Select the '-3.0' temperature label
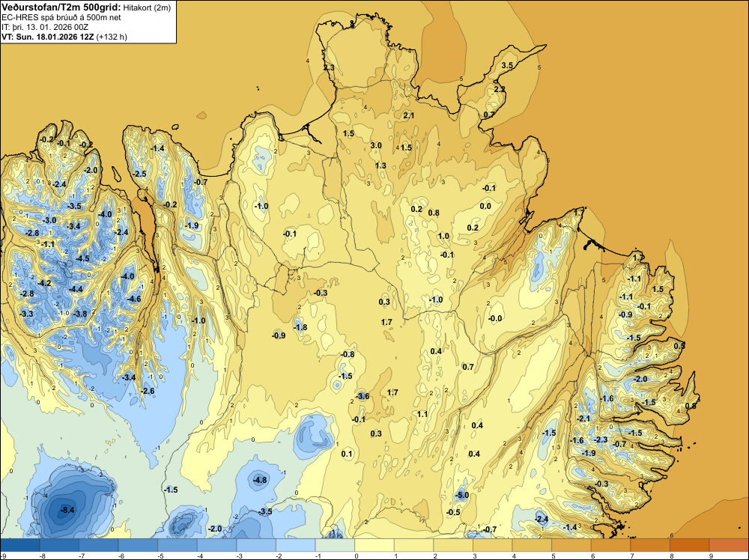This screenshot has height=560, width=749. (x=49, y=220)
